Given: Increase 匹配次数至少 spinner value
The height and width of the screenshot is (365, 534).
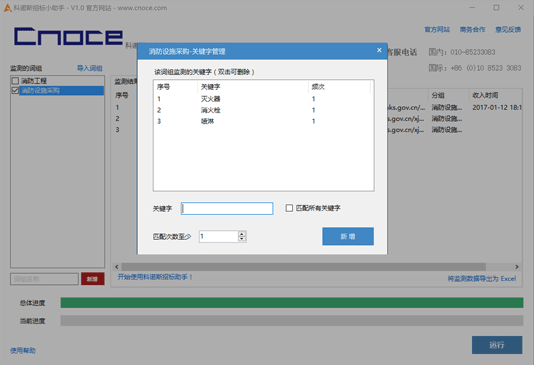Looking at the screenshot, I should tap(242, 234).
